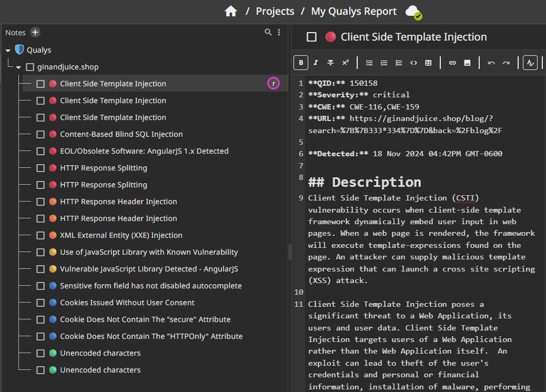Apply strikethrough formatting
Image resolution: width=546 pixels, height=392 pixels.
[x=330, y=63]
